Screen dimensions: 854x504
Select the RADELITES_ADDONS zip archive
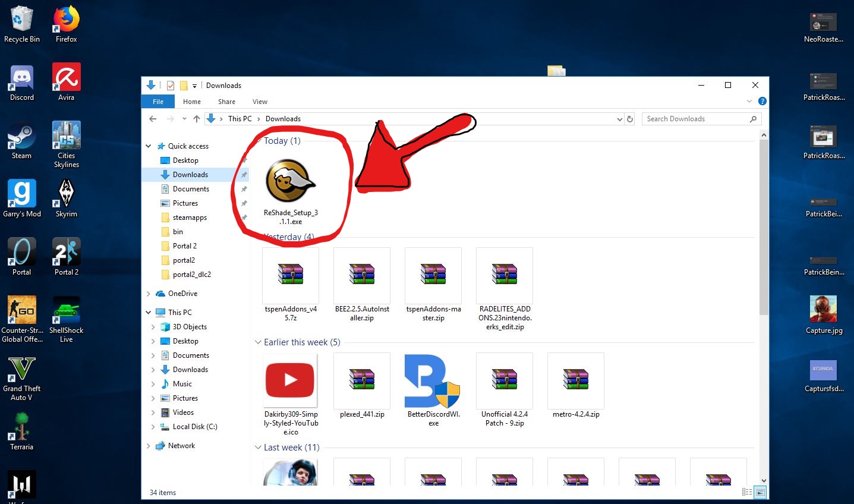tap(505, 289)
